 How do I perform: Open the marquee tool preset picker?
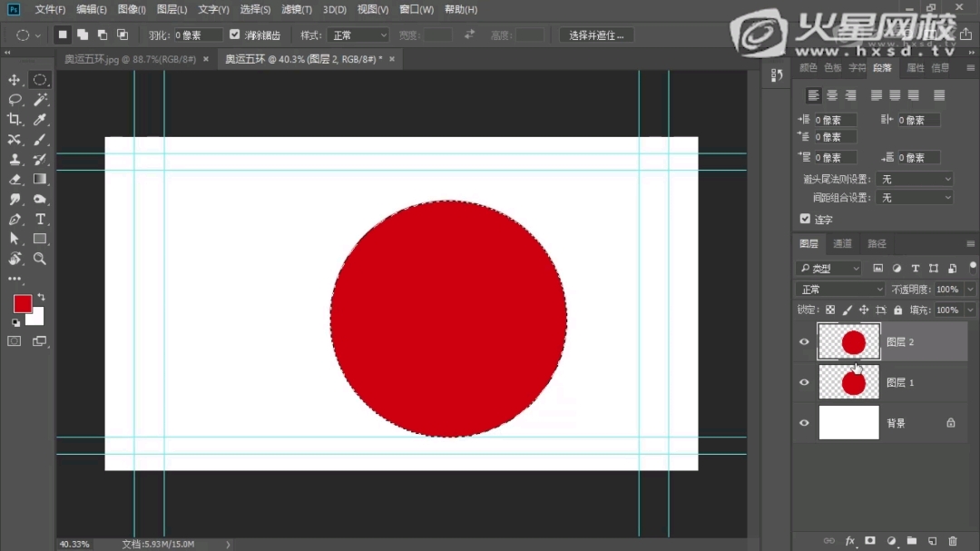coord(27,35)
